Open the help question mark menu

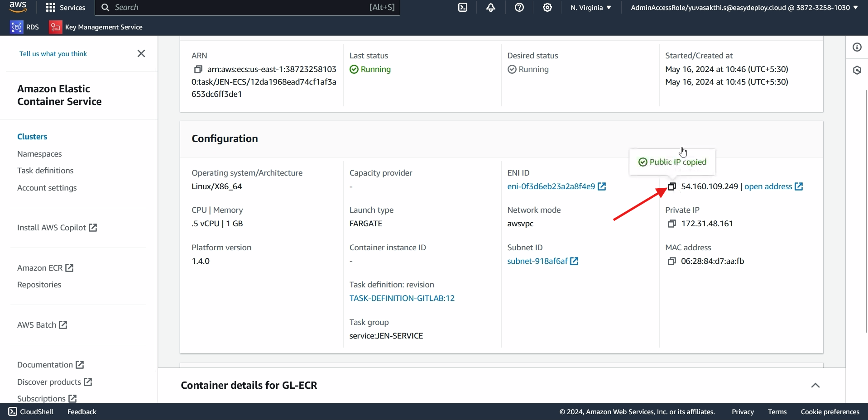coord(519,7)
